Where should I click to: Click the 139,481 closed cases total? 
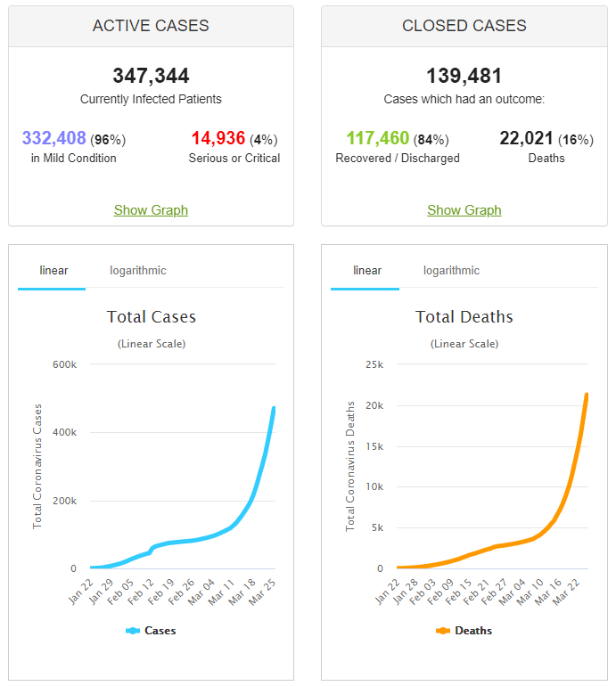(464, 77)
